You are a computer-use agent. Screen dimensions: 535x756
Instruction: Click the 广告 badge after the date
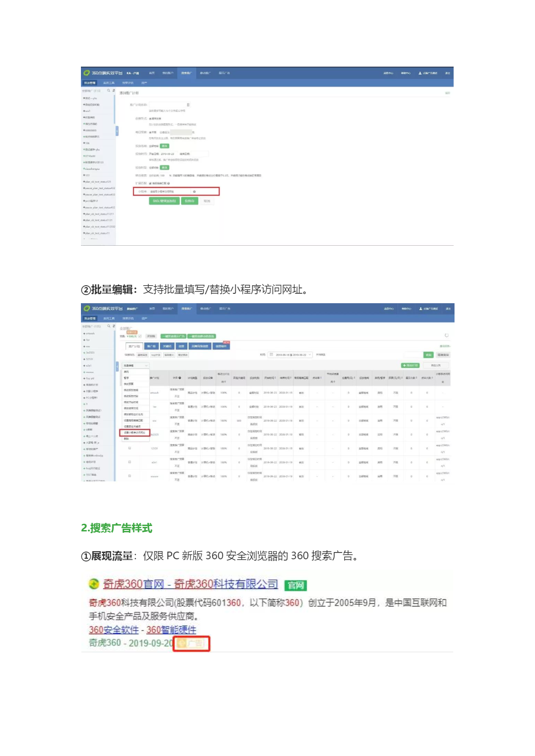192,643
